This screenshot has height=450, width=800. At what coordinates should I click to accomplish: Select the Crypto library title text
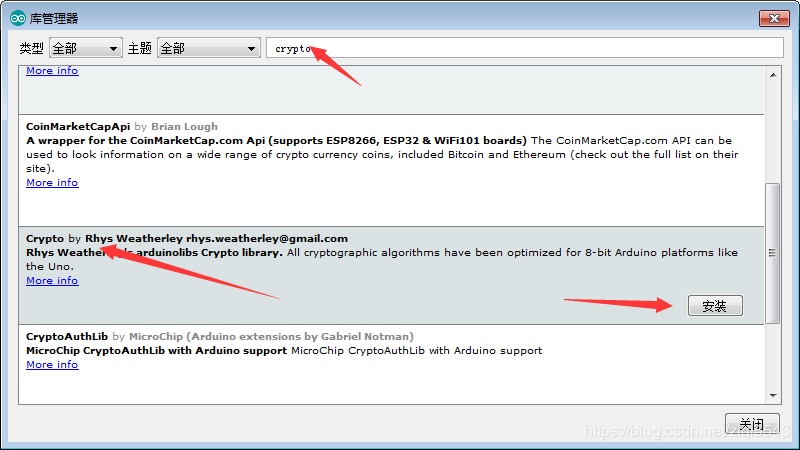(x=45, y=239)
